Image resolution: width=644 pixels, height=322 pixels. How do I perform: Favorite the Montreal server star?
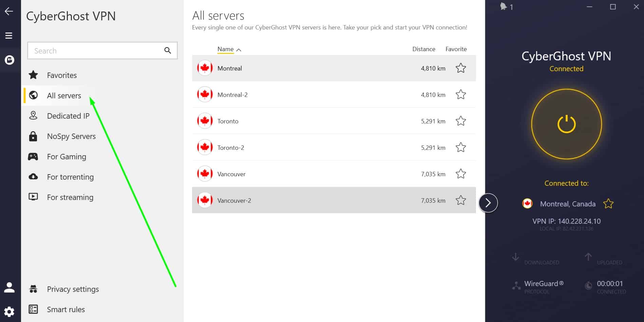click(x=461, y=68)
